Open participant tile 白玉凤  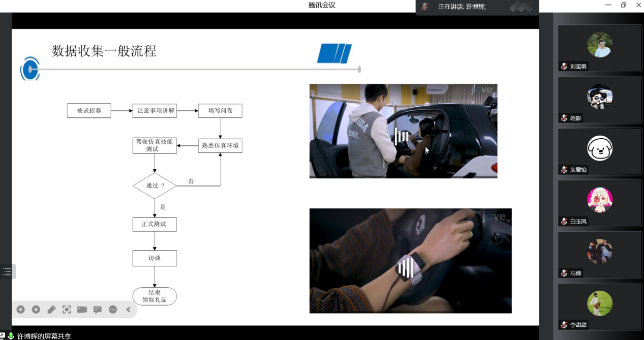600,203
